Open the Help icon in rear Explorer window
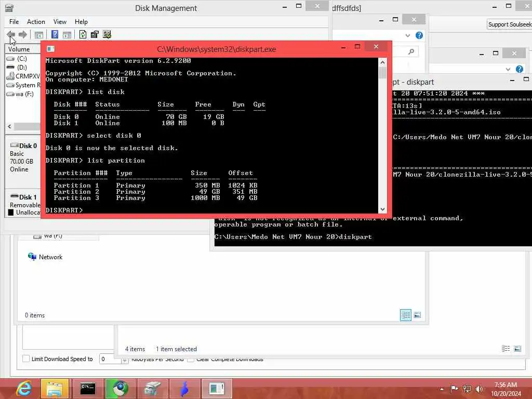 coord(520,69)
